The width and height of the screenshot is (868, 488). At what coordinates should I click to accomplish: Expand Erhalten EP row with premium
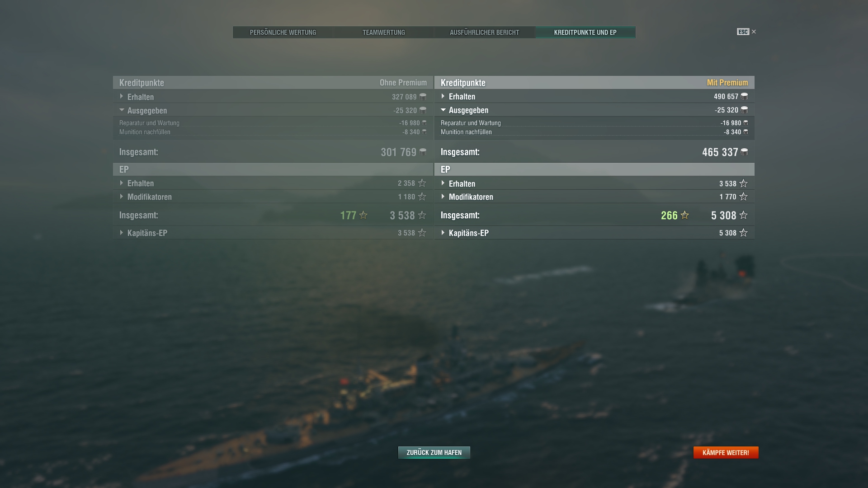[x=594, y=183]
